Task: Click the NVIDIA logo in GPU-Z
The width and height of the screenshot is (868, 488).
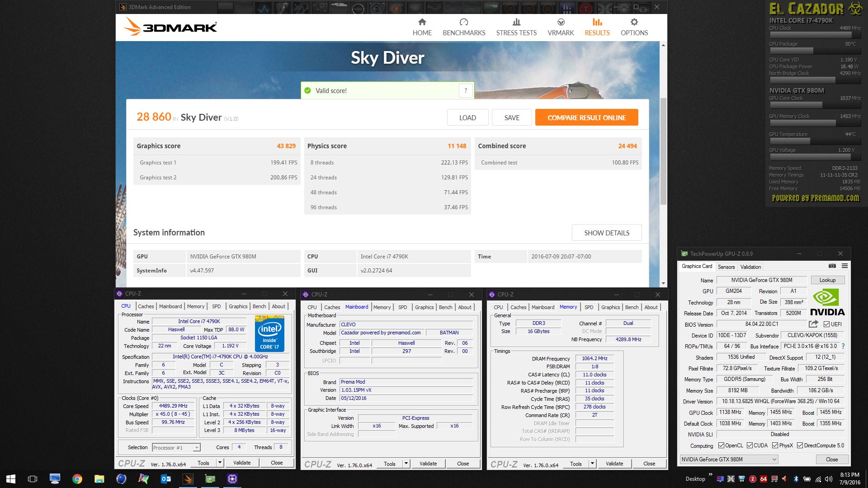Action: (827, 303)
